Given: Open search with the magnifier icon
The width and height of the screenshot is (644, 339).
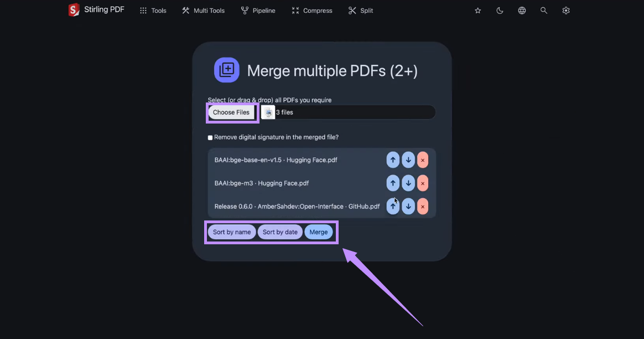Looking at the screenshot, I should pyautogui.click(x=544, y=10).
